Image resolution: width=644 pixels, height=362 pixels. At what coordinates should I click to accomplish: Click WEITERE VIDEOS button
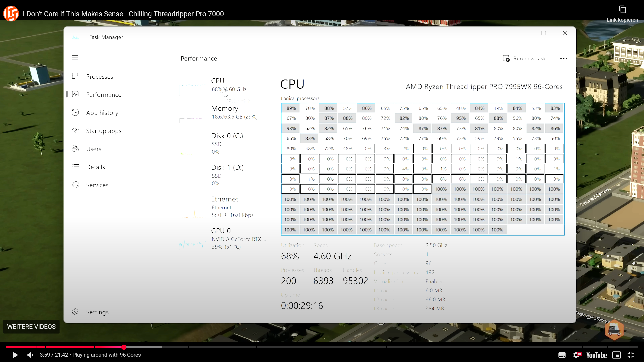point(31,326)
